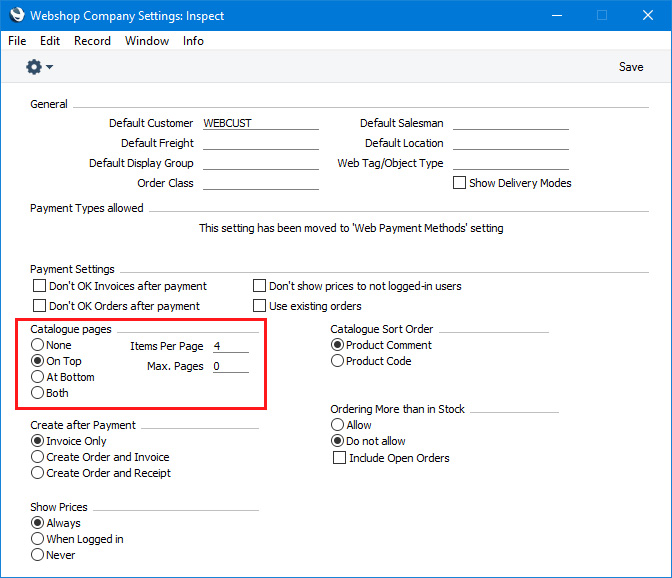Choose Product Code sort order
Viewport: 672px width, 578px height.
pyautogui.click(x=337, y=361)
